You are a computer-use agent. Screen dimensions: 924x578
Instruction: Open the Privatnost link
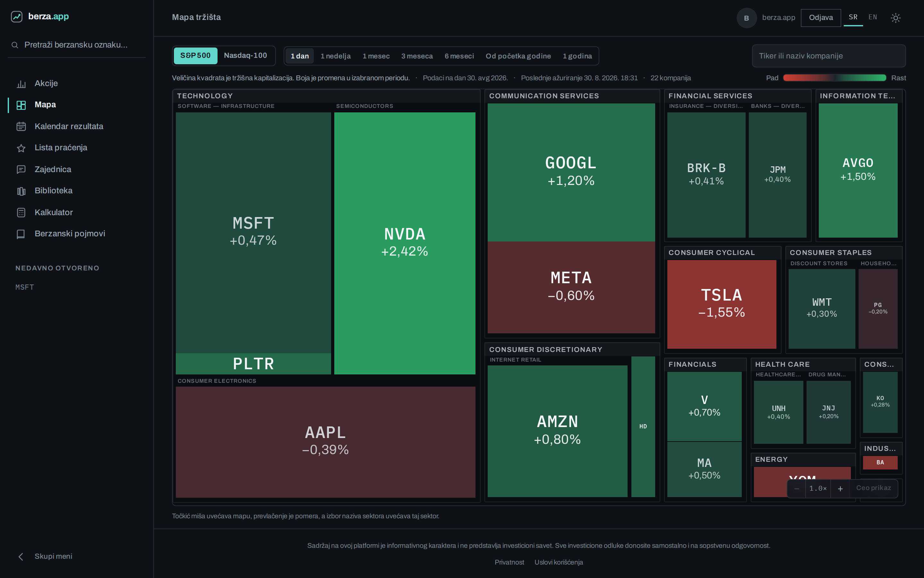(509, 562)
